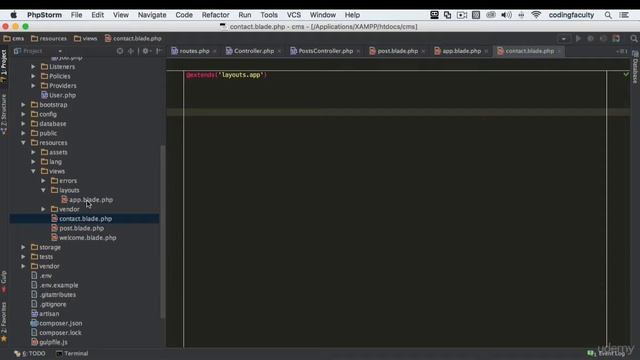The width and height of the screenshot is (640, 360).
Task: Close the contact.blade.php tab
Action: click(x=559, y=51)
